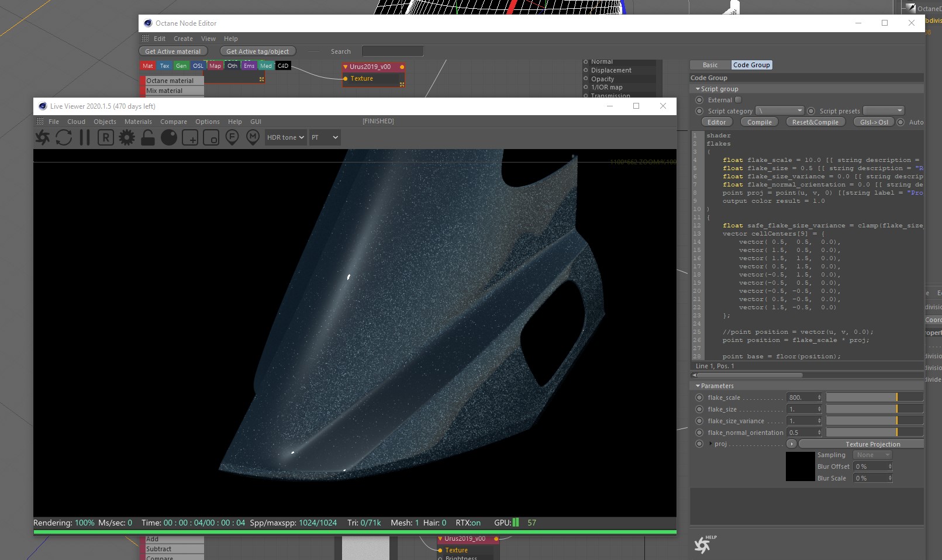Activate the material picker M icon
The width and height of the screenshot is (942, 560).
point(253,137)
